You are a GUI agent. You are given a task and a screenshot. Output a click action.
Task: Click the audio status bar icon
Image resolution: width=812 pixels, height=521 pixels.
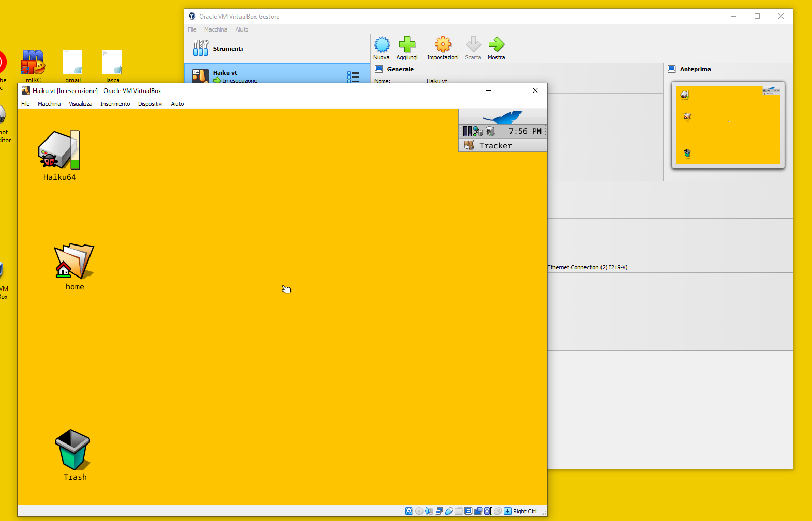click(429, 511)
